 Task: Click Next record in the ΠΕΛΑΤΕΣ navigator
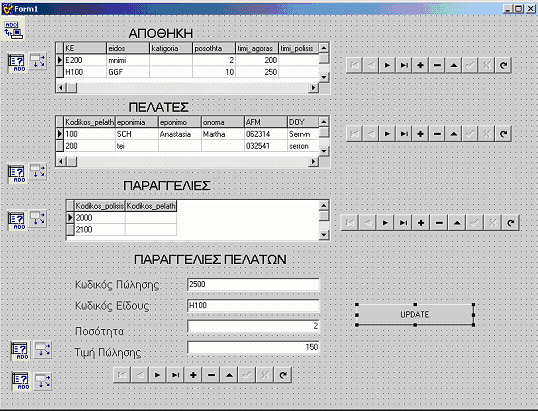point(387,134)
